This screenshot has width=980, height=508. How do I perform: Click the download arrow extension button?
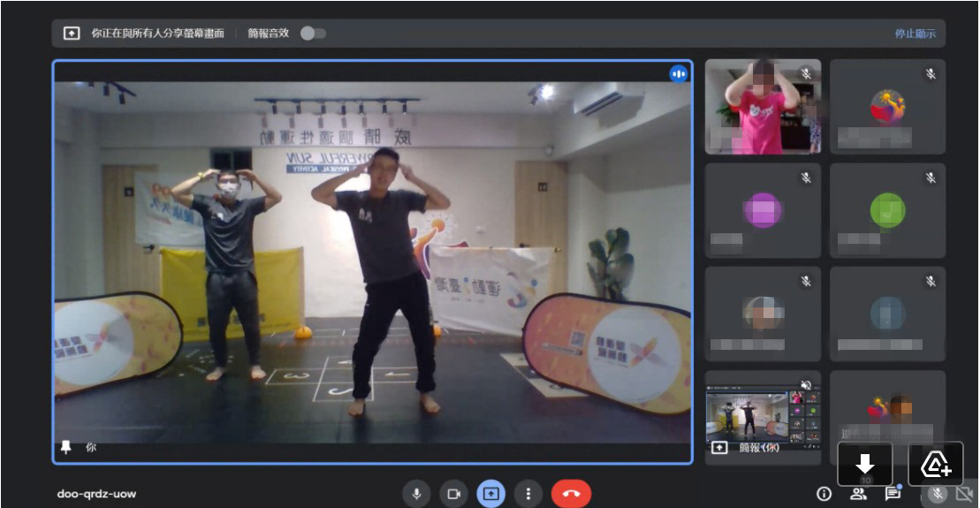pos(865,464)
